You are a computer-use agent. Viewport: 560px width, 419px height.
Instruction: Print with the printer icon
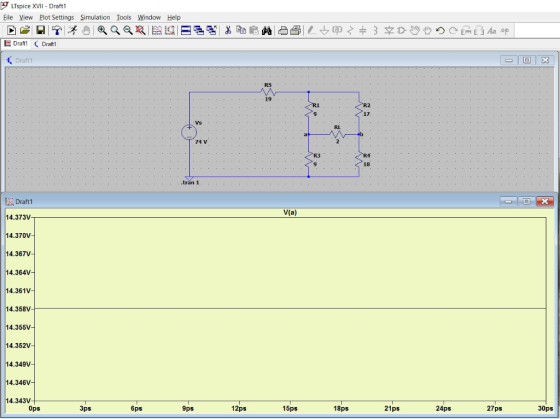coord(296,31)
